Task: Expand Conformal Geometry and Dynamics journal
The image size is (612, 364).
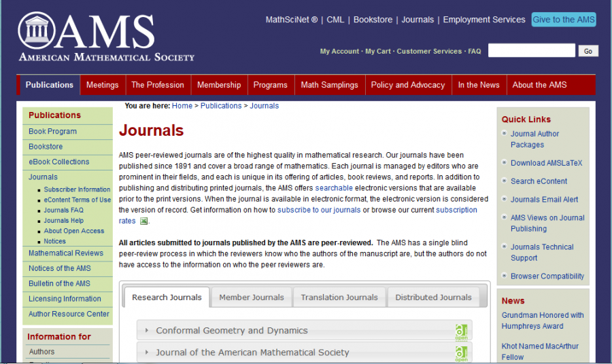Action: [305, 330]
